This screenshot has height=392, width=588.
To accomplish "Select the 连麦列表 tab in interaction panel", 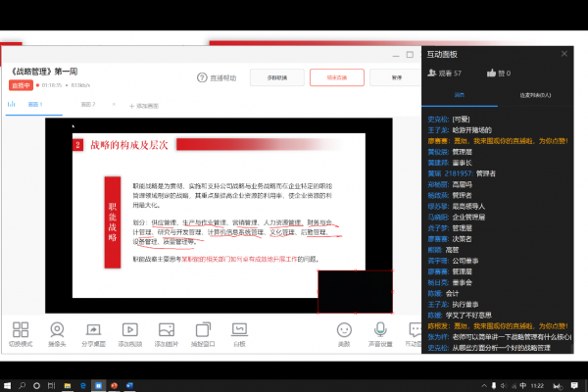I will [x=534, y=95].
